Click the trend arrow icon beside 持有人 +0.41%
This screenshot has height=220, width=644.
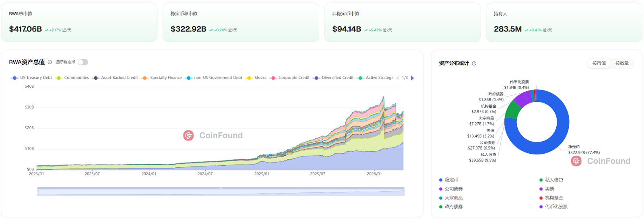526,30
